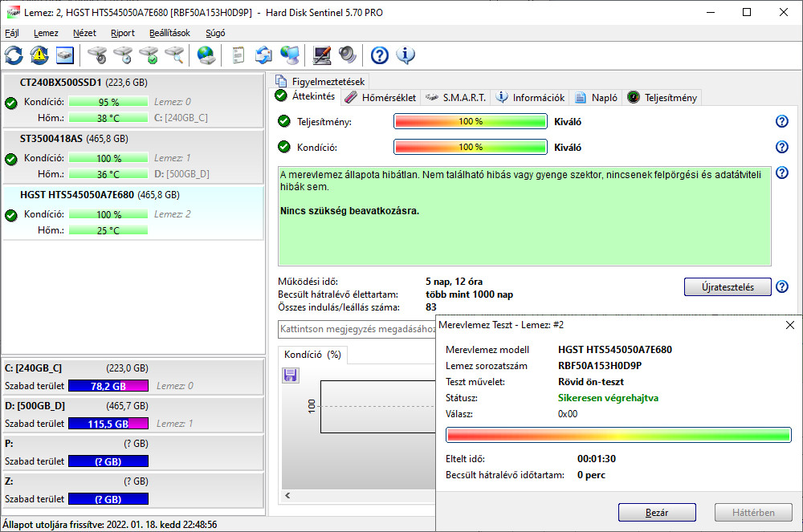This screenshot has height=532, width=803.
Task: Click the 78,2 GB free space bar
Action: point(108,386)
